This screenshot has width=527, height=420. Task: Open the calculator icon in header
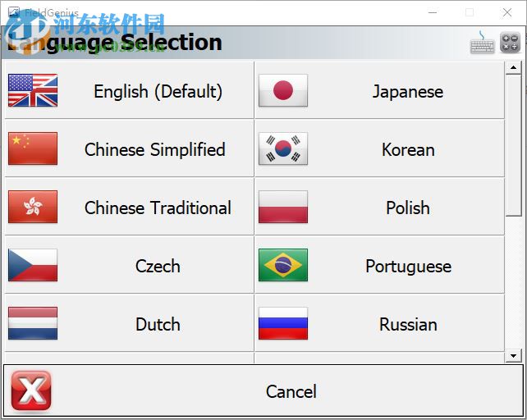511,43
